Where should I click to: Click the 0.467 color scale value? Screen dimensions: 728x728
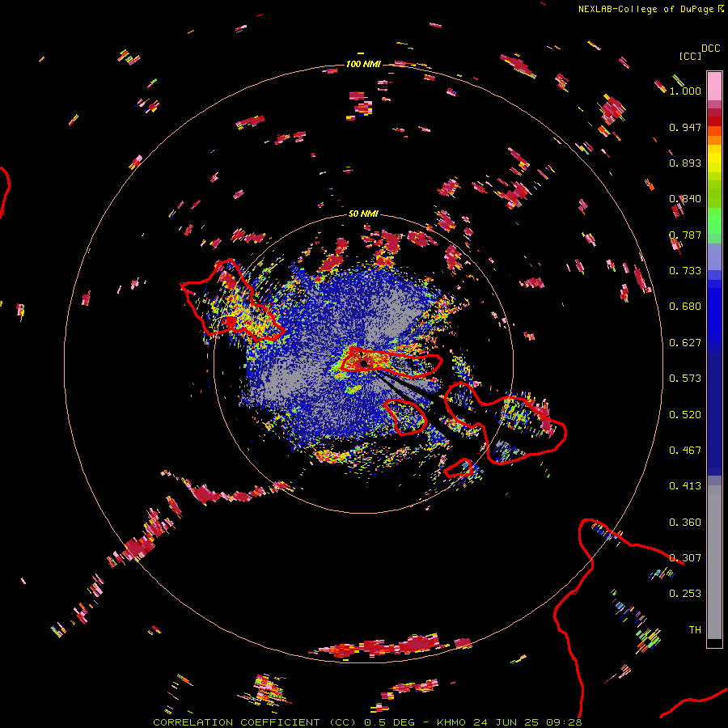tap(685, 450)
